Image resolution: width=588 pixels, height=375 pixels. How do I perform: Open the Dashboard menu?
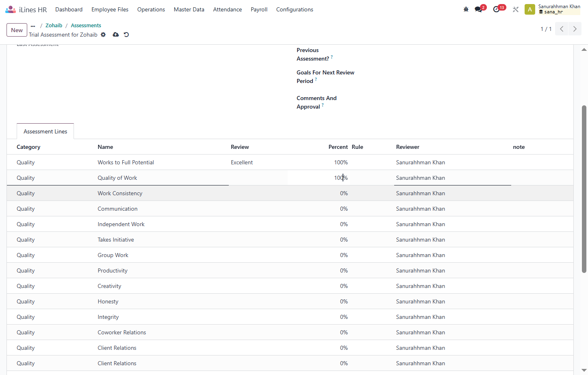tap(69, 9)
